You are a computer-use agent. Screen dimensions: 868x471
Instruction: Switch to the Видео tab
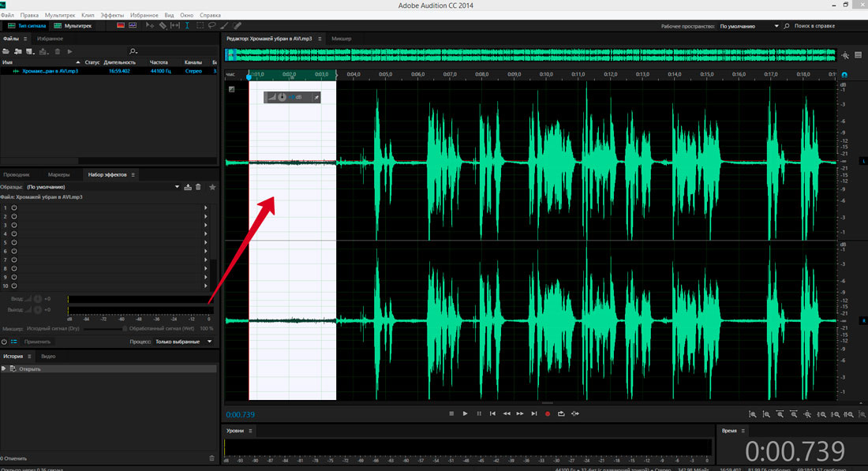(48, 357)
